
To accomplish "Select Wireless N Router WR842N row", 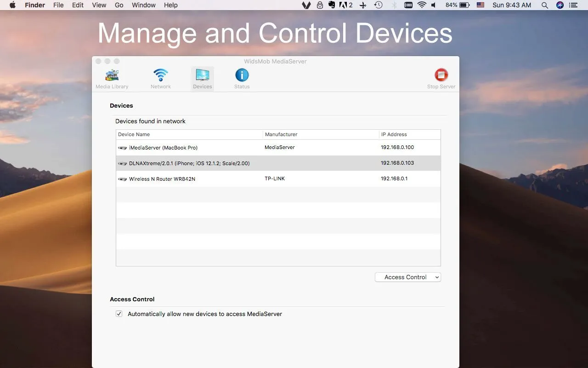I will pos(162,179).
